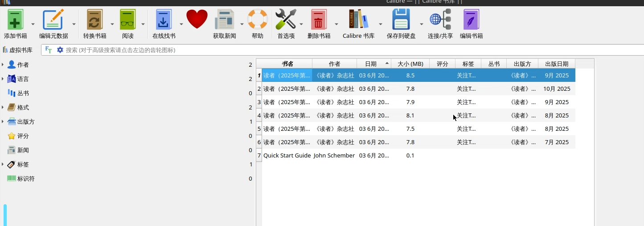Click the 删除书籍 (Remove books) trash icon
The image size is (644, 226).
pos(319,20)
